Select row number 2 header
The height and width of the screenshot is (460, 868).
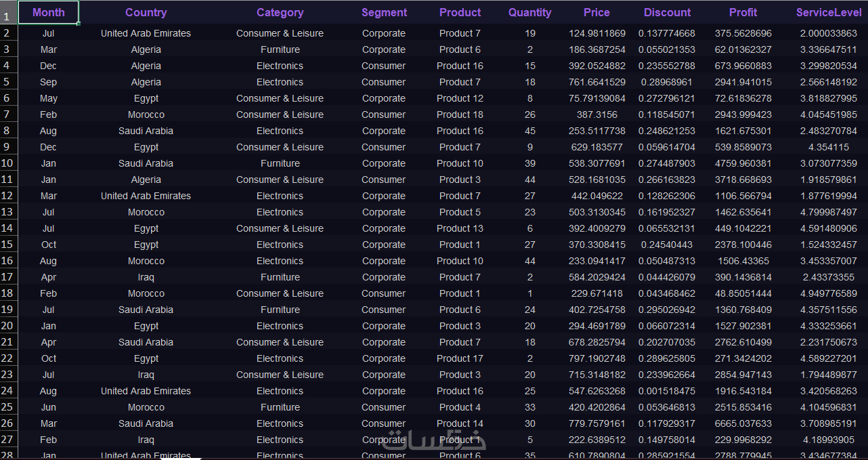(8, 33)
